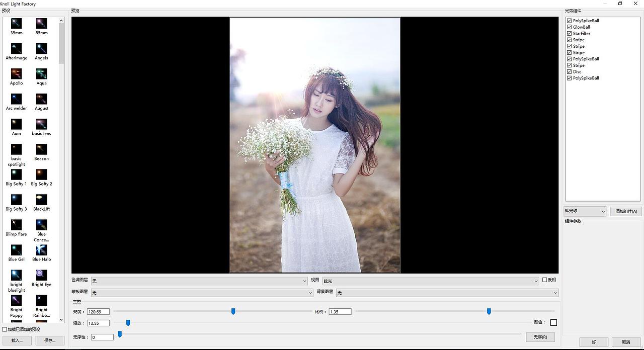Select the Blimp flare preset
Viewport: 644px width, 350px height.
coord(16,224)
